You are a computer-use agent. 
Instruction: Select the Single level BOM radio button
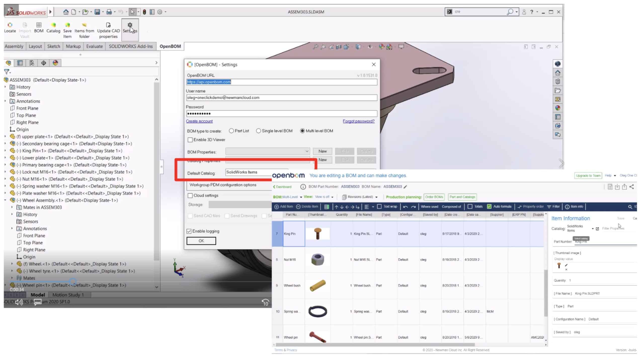(x=258, y=131)
